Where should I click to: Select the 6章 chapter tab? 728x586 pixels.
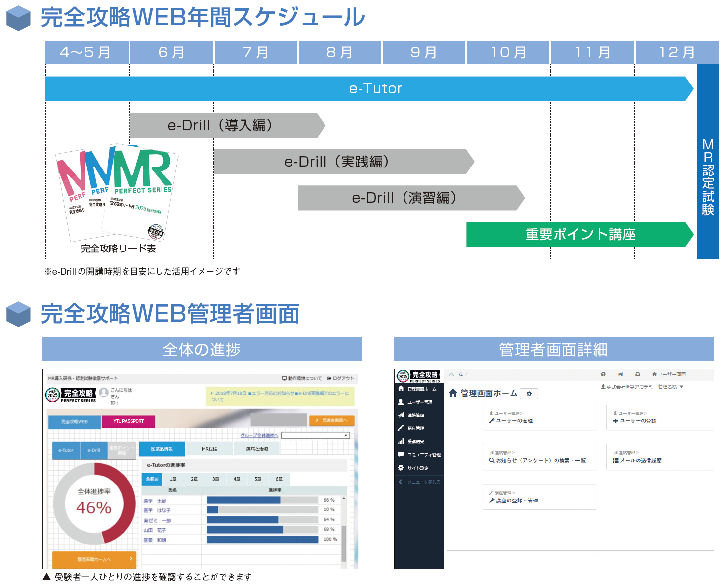pyautogui.click(x=279, y=479)
